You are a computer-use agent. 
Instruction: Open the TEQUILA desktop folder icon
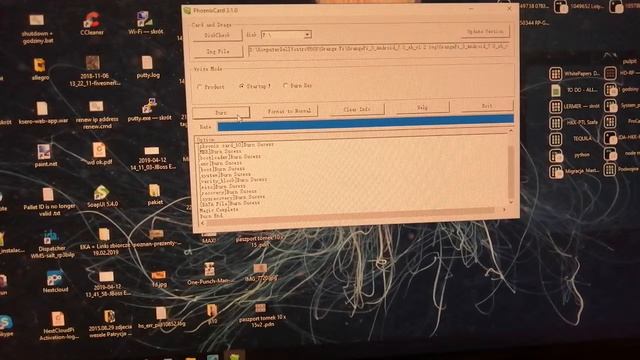pos(571,139)
